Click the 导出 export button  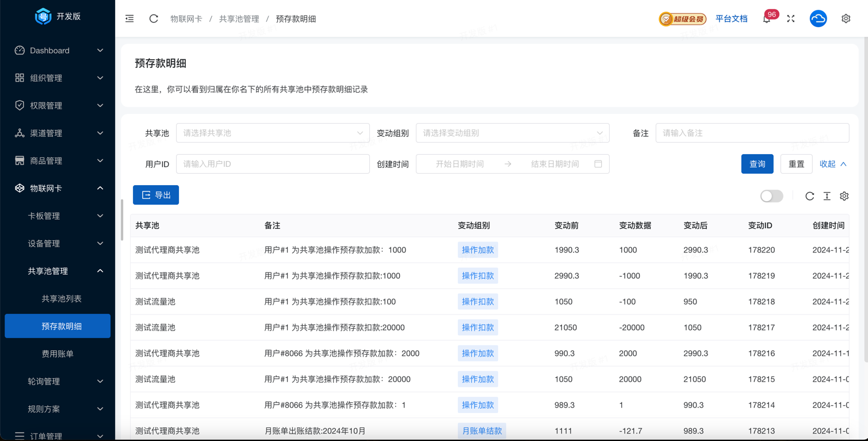point(156,195)
